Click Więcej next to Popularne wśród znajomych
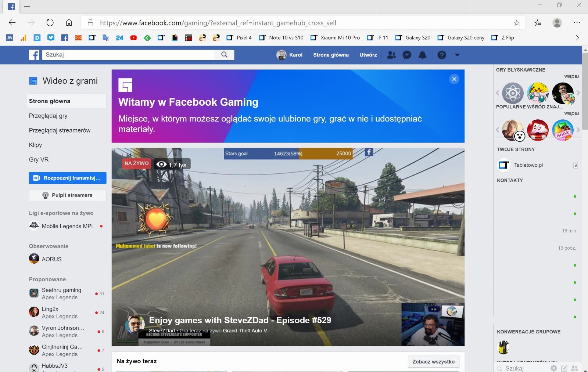588x372 pixels. click(571, 113)
